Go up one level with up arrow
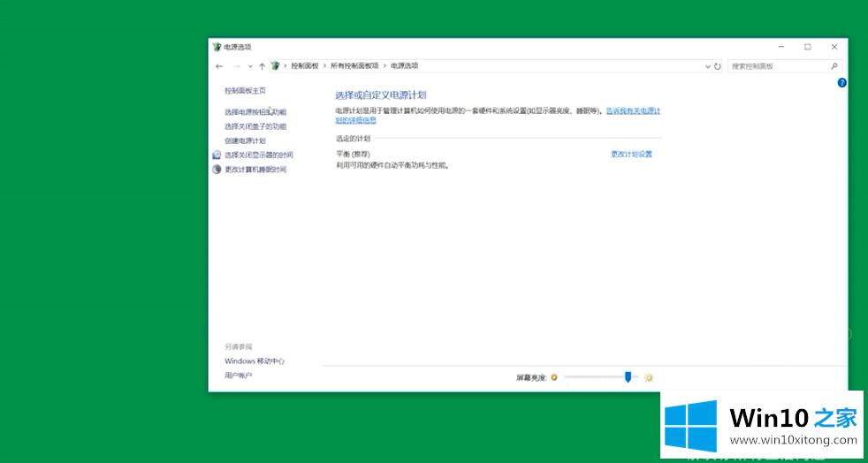The height and width of the screenshot is (463, 868). [262, 66]
